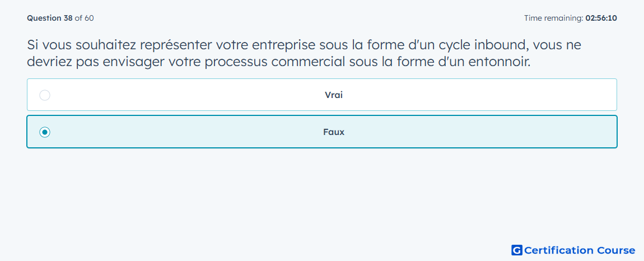Click the G logo icon beside Certification Course
Viewport: 644px width, 261px height.
(x=517, y=250)
